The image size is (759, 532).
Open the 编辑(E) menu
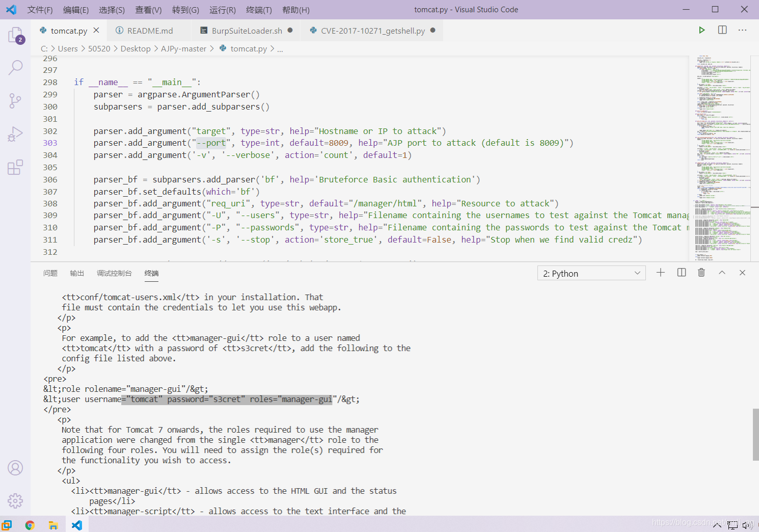[76, 10]
